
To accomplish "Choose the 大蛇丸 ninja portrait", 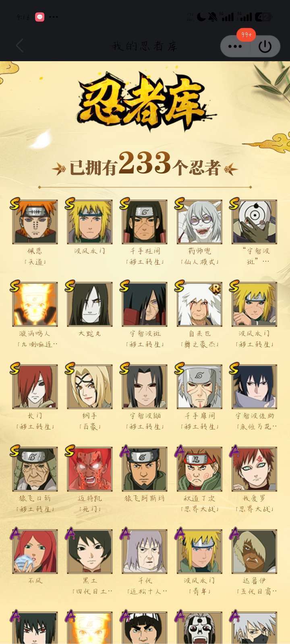I will tap(90, 304).
